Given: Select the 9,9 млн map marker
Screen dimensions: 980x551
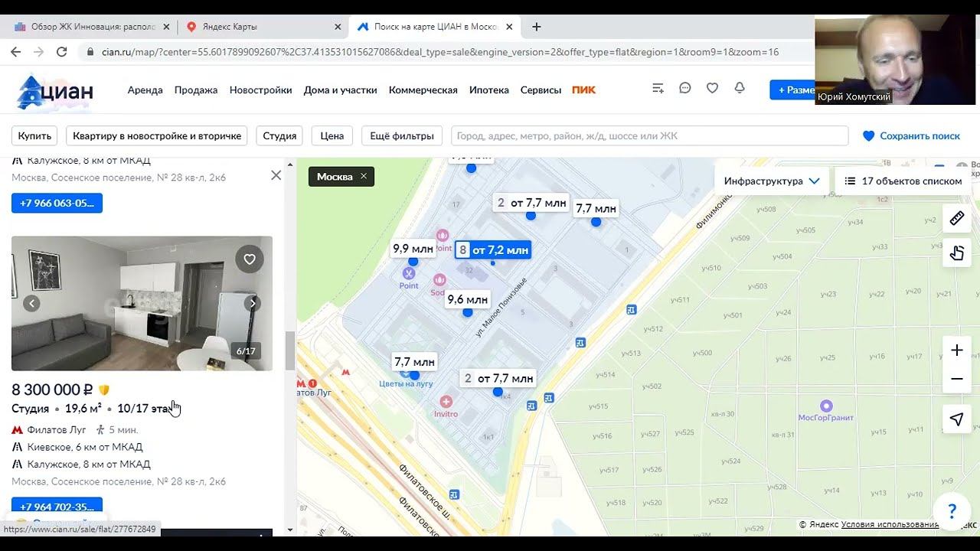Looking at the screenshot, I should [413, 248].
